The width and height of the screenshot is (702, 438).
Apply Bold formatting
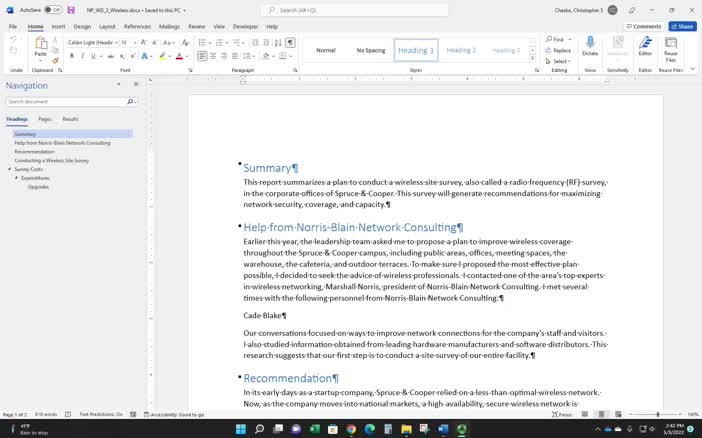(72, 56)
